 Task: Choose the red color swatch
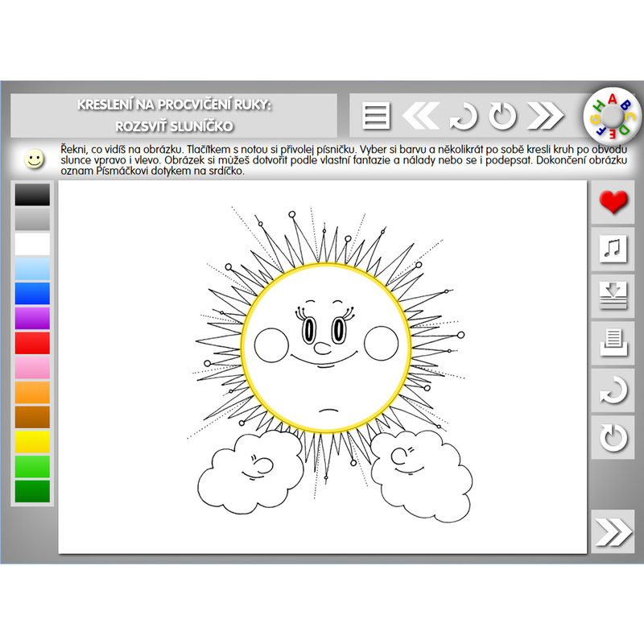point(32,343)
